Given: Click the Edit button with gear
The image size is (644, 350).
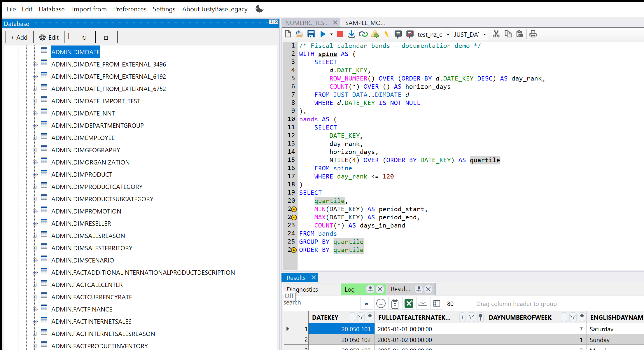Looking at the screenshot, I should (x=49, y=37).
